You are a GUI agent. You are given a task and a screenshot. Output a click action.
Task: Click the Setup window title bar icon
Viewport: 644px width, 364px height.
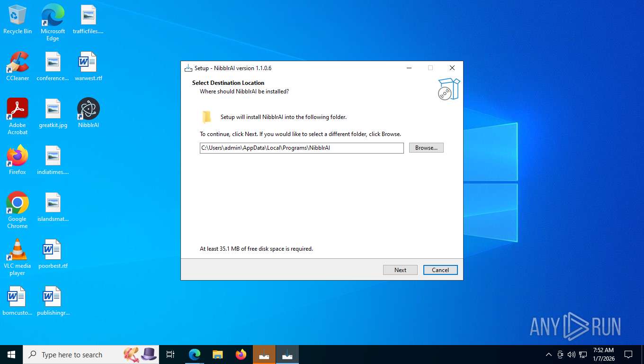pos(188,68)
